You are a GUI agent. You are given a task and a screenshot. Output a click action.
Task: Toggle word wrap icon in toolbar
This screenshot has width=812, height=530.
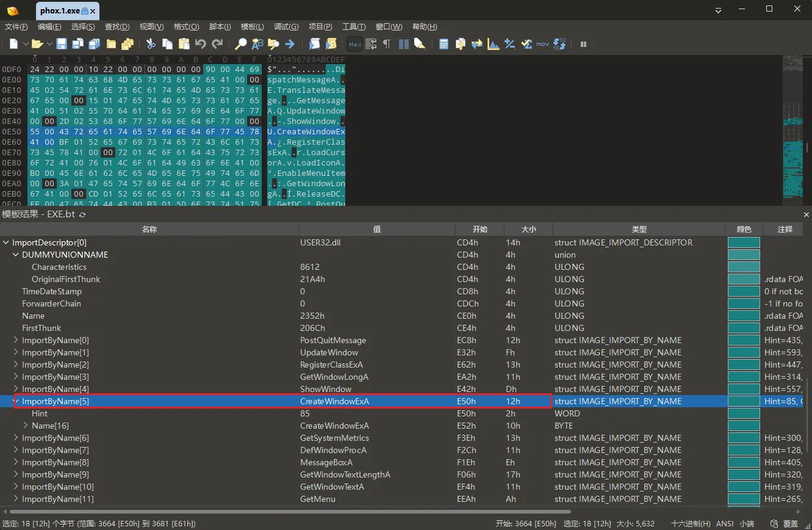[x=371, y=44]
